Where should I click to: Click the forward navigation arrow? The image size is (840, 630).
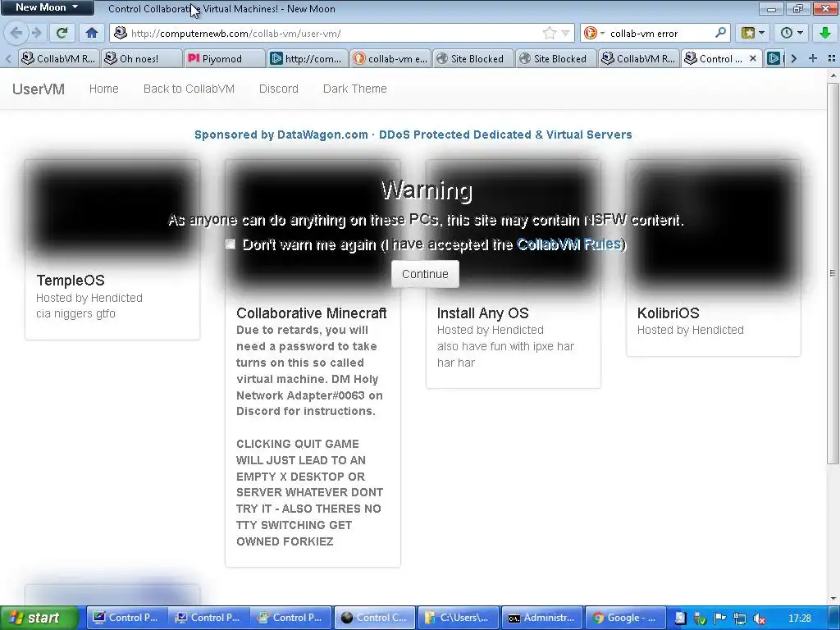click(36, 33)
